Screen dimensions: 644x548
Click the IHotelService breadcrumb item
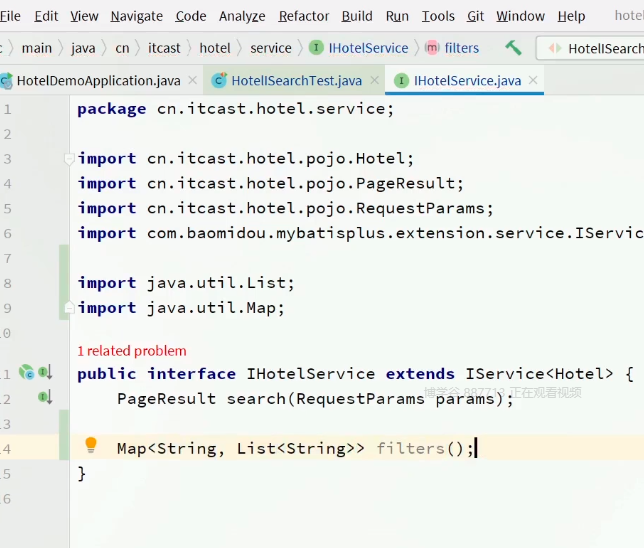pyautogui.click(x=368, y=48)
